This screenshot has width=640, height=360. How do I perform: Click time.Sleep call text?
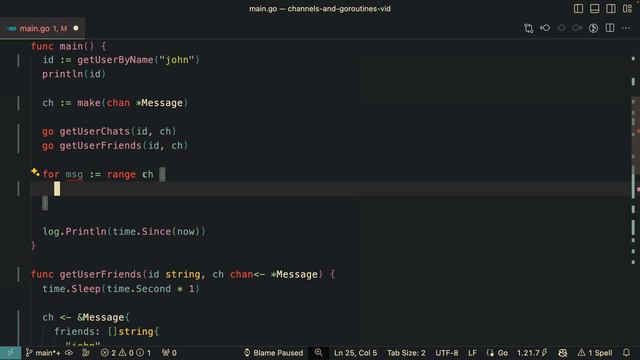71,289
